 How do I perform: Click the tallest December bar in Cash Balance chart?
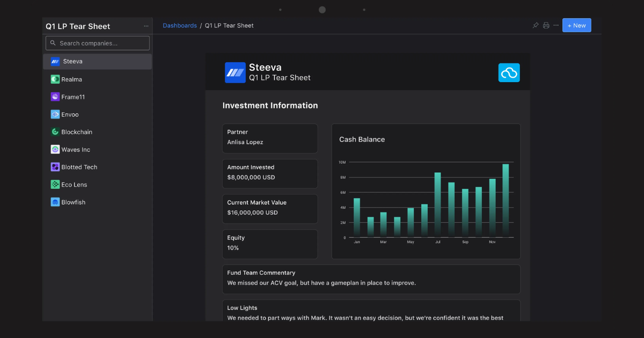pyautogui.click(x=506, y=201)
